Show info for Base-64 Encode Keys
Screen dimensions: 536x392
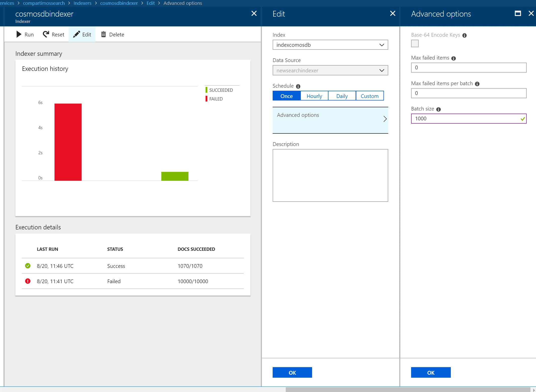pyautogui.click(x=465, y=35)
